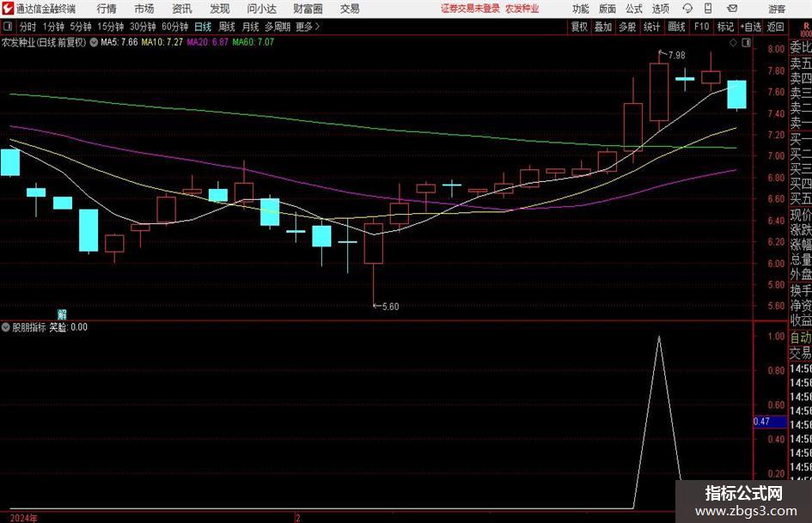Switch to the 月线 monthly tab
This screenshot has width=812, height=523.
click(x=251, y=27)
